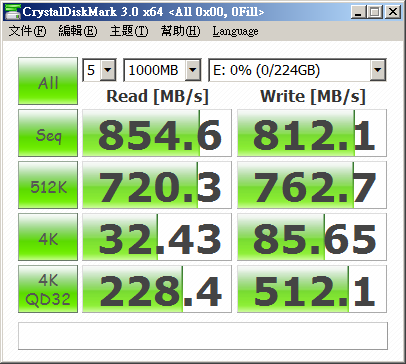The height and width of the screenshot is (364, 406).
Task: Open the 1000MB test size dropdown
Action: pos(162,70)
